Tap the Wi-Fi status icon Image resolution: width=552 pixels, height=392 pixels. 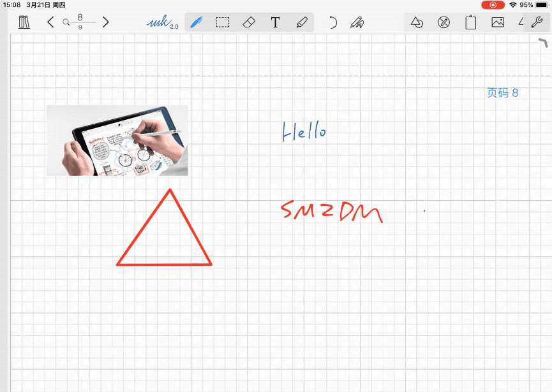point(513,5)
